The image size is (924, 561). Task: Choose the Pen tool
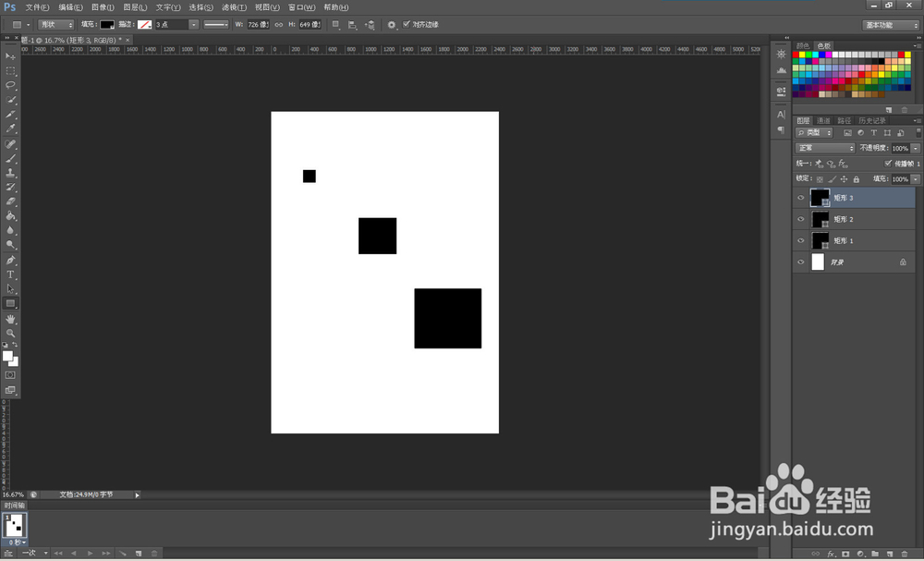[11, 261]
